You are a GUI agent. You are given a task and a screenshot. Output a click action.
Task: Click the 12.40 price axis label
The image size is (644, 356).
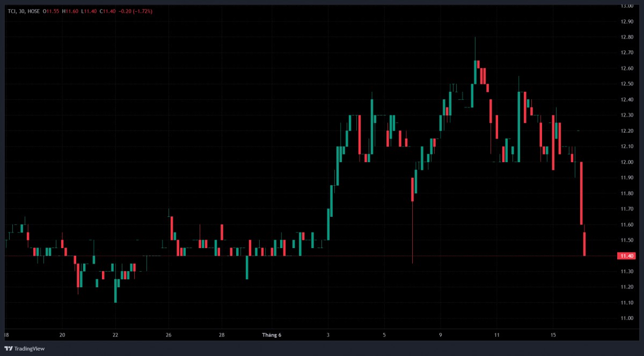[627, 99]
